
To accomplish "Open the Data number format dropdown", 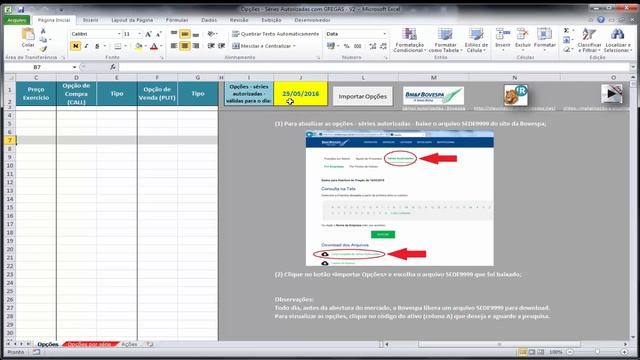I will click(384, 34).
